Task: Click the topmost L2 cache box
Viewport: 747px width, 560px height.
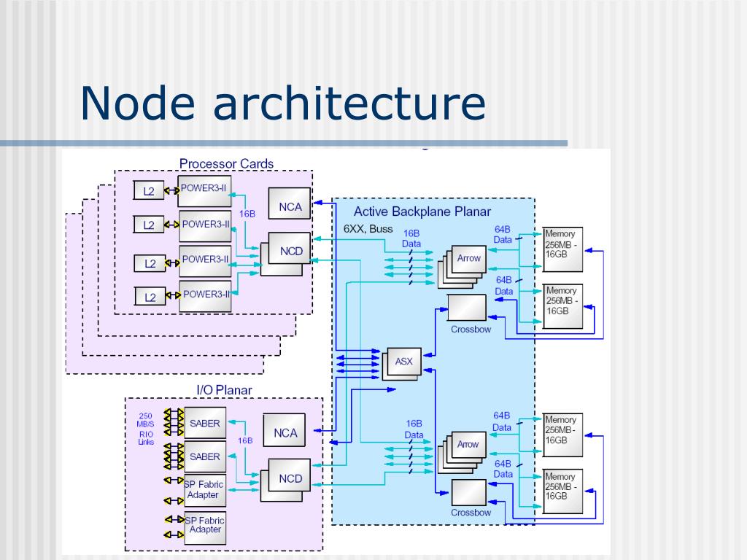Action: coord(149,190)
